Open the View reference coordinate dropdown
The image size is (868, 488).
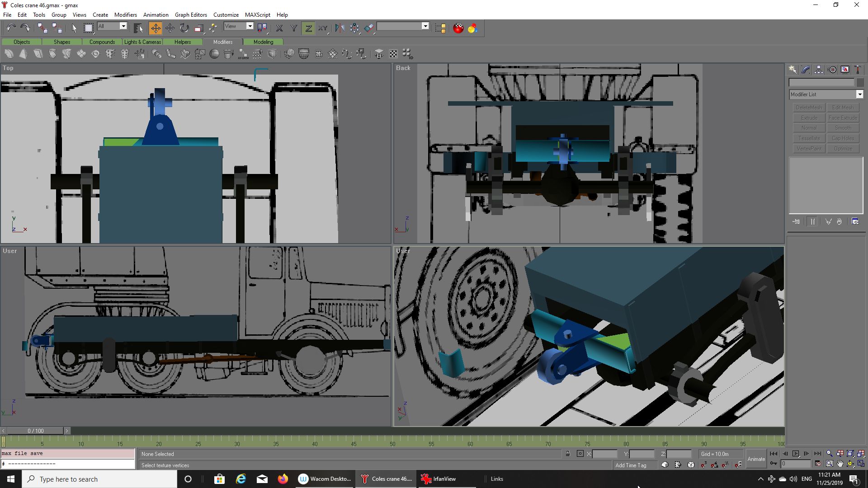(x=250, y=26)
